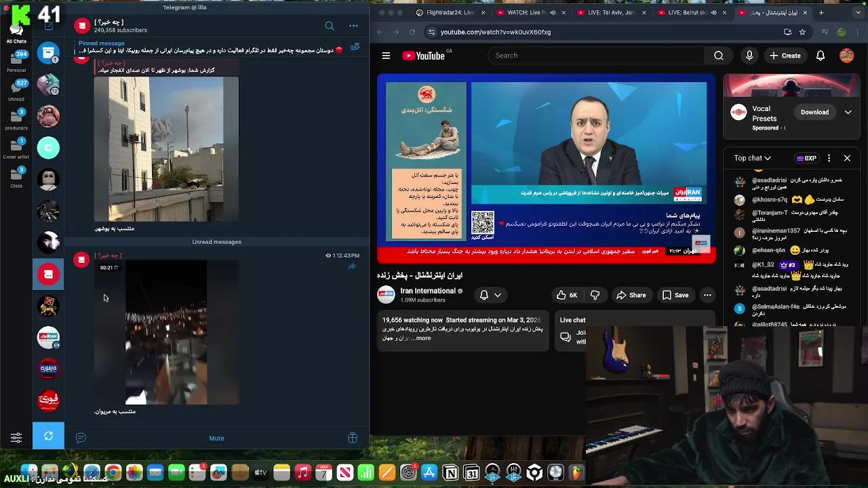Open YouTube account avatar menu
This screenshot has width=868, height=488.
tap(847, 56)
